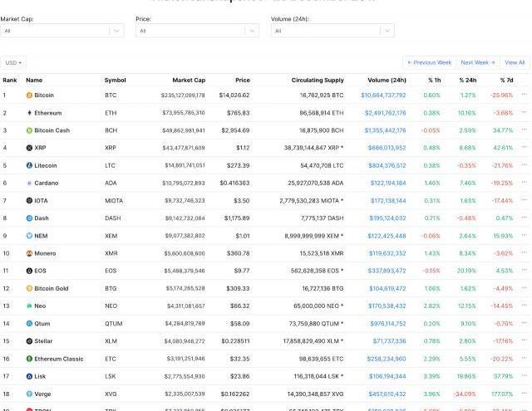
Task: Click the Stellar logo icon
Action: (29, 340)
